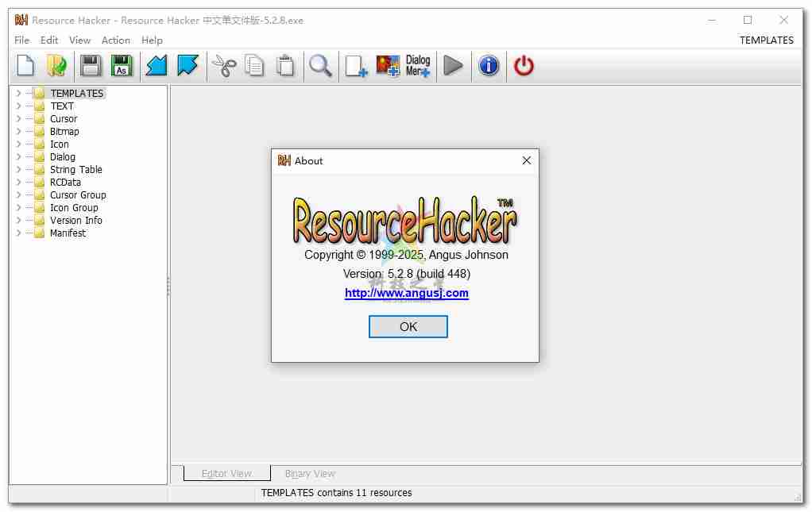Close the About dialog window
This screenshot has height=512, width=812.
point(526,160)
